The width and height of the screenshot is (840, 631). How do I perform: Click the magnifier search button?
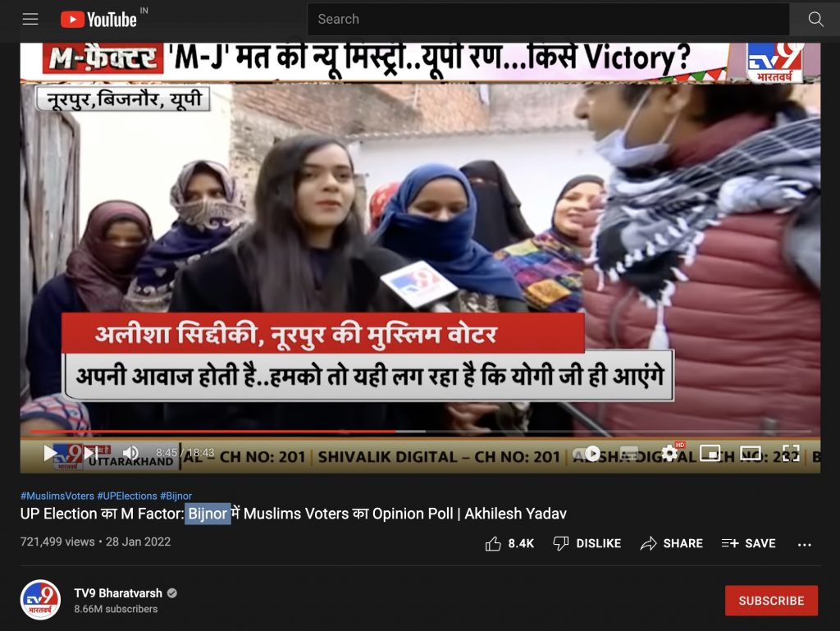tap(815, 20)
